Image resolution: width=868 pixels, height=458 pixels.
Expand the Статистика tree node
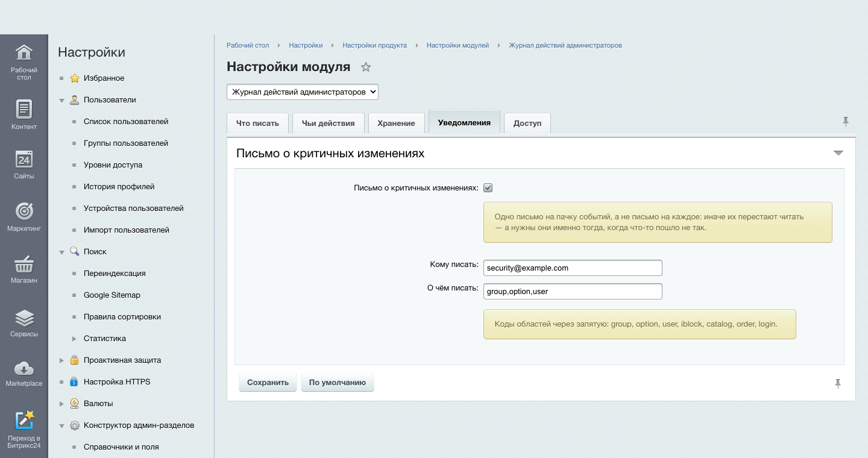[74, 339]
